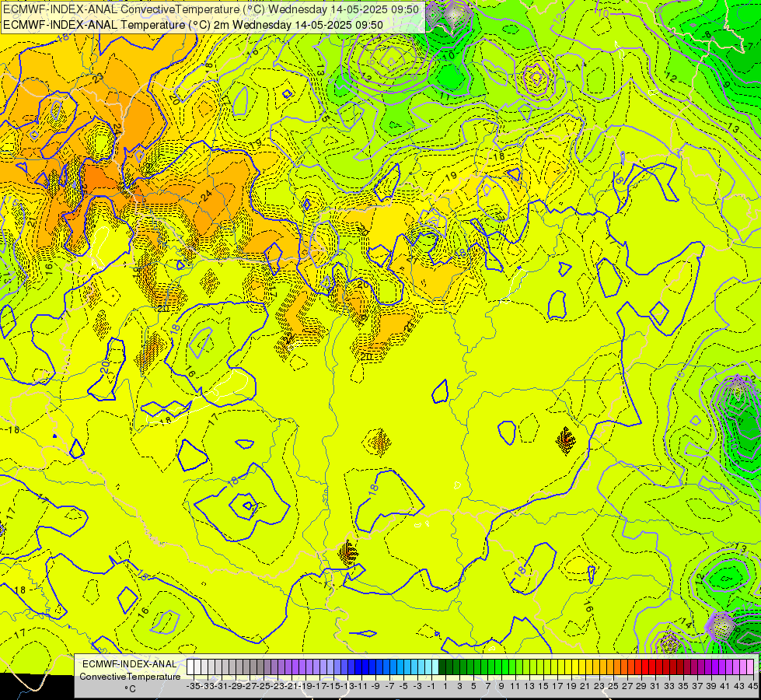Click the 'Temperature (°C) 2m' title line

point(193,25)
